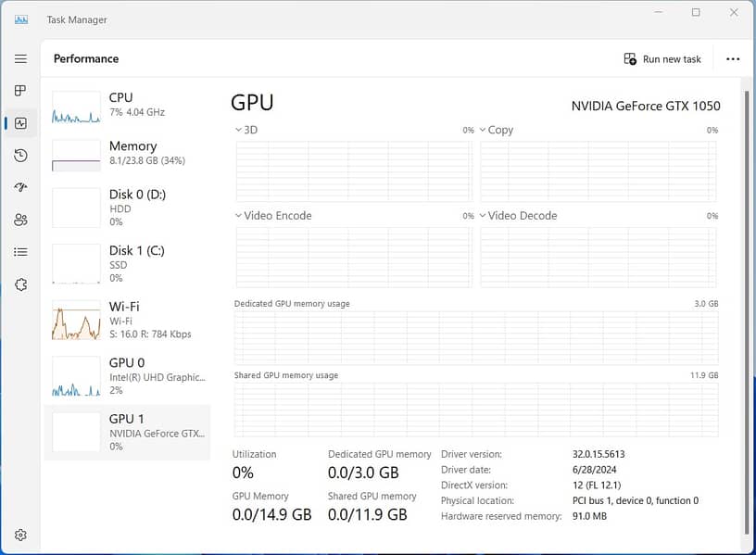This screenshot has height=555, width=756.
Task: Select the Wi-Fi performance item
Action: (128, 320)
